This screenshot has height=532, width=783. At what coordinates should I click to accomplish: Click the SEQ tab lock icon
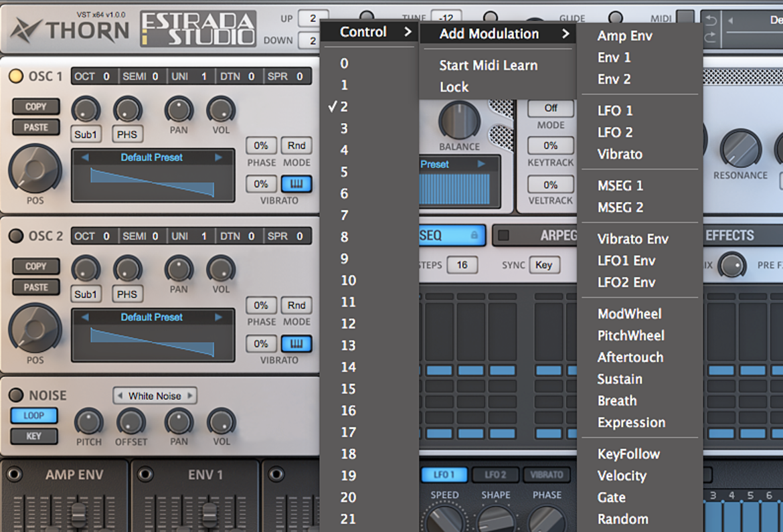pyautogui.click(x=474, y=236)
